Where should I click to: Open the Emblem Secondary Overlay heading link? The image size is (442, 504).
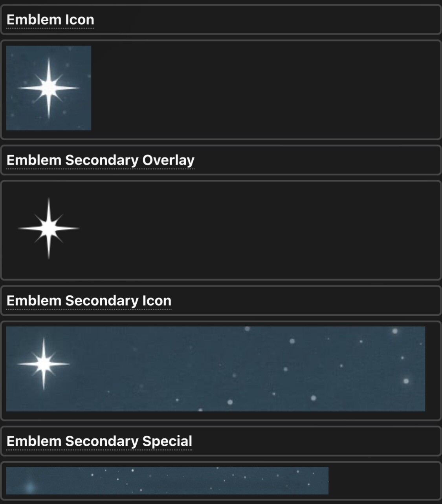100,159
